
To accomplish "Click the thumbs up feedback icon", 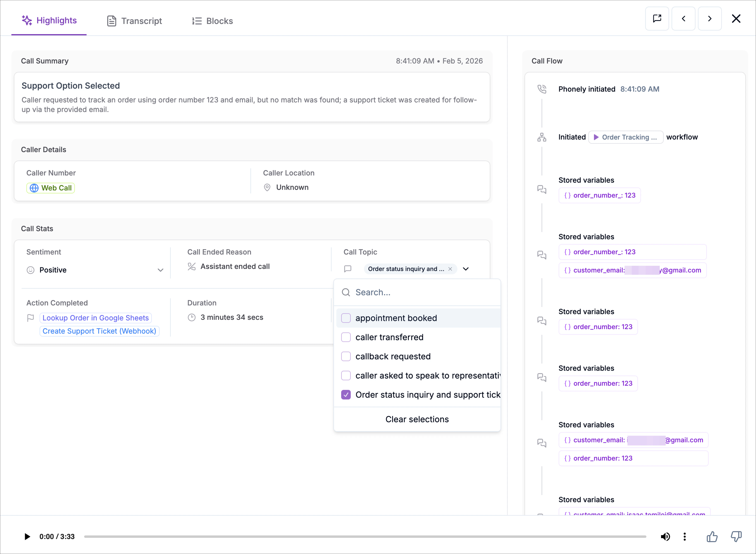I will [712, 537].
